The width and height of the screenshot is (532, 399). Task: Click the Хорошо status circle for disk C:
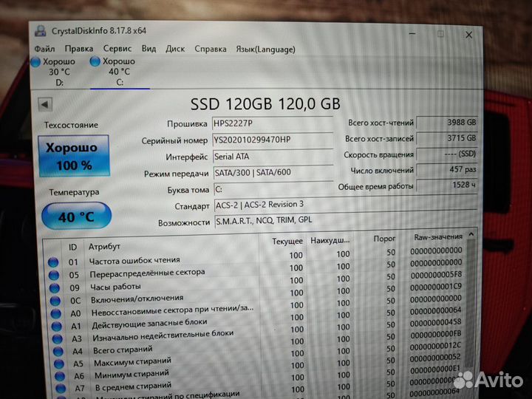pyautogui.click(x=95, y=61)
